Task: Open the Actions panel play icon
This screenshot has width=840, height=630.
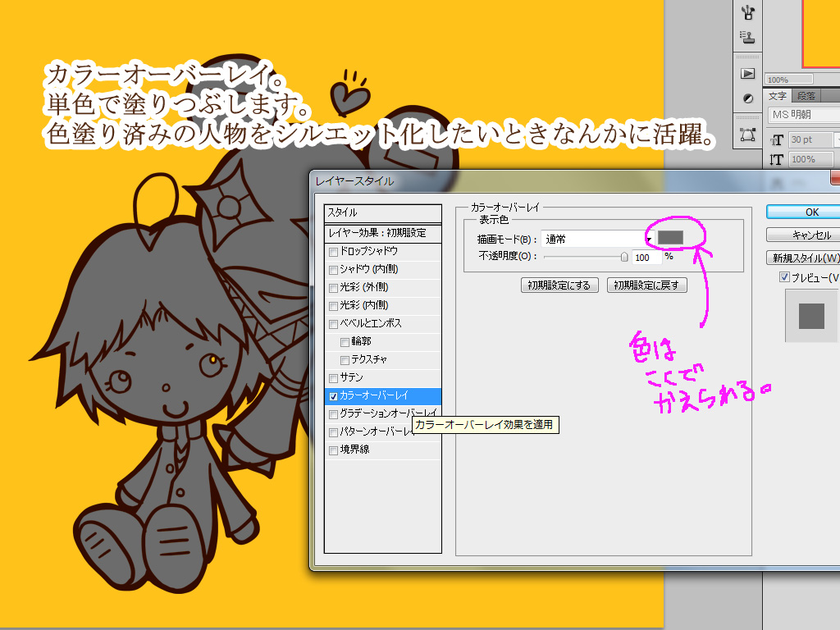Action: pos(747,74)
